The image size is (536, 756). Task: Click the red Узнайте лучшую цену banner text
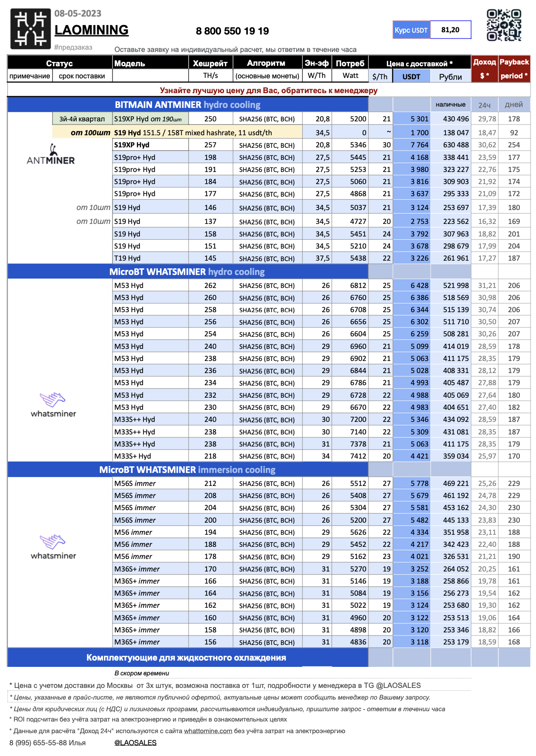point(268,90)
